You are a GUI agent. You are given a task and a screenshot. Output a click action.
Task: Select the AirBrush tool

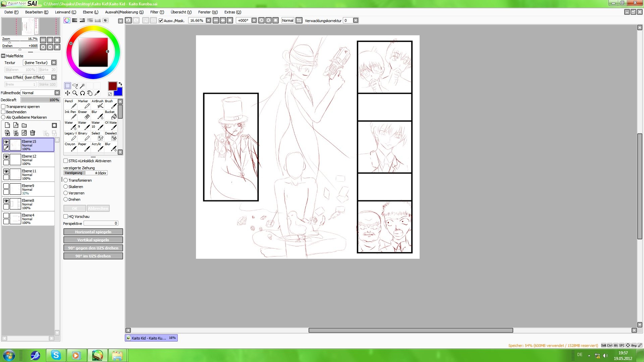click(x=97, y=104)
